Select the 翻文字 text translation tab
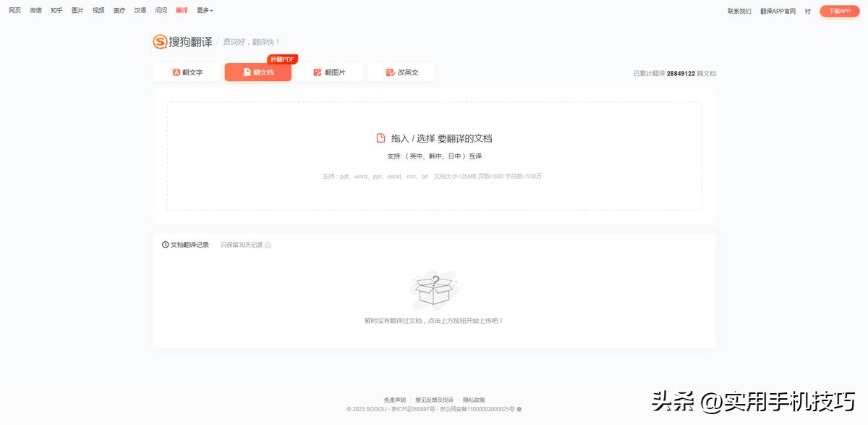 187,72
